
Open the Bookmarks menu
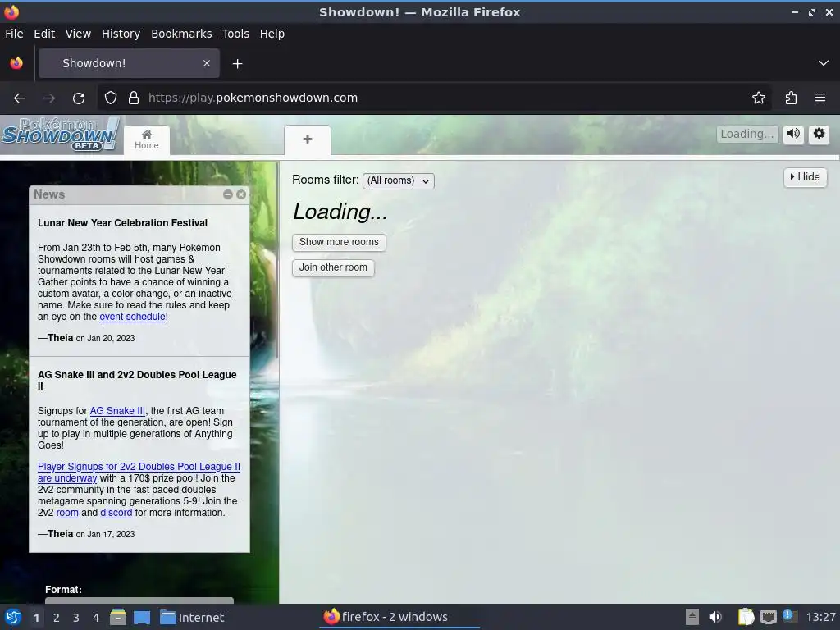pos(181,34)
